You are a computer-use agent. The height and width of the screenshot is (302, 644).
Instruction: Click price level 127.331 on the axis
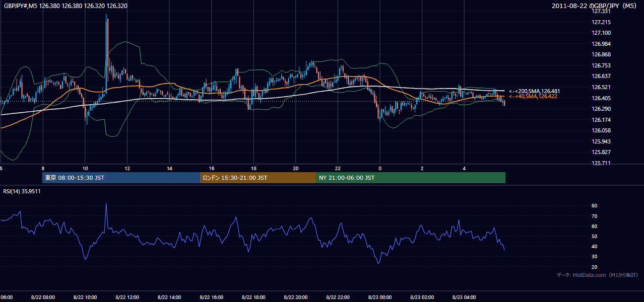pyautogui.click(x=601, y=11)
